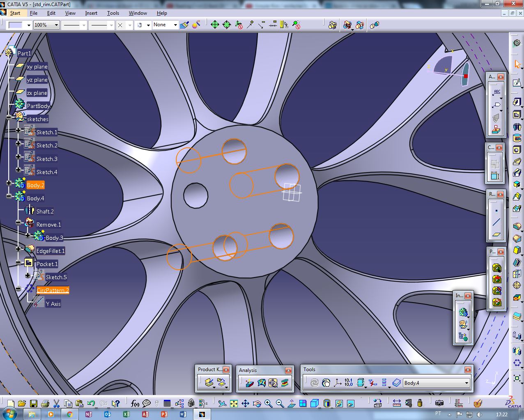Open the Tools menu
This screenshot has width=524, height=420.
[113, 13]
